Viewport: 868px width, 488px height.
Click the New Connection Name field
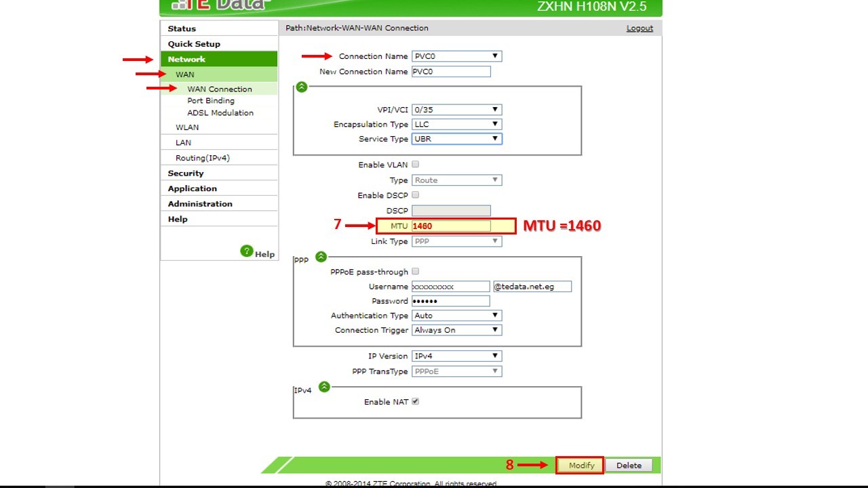(451, 71)
